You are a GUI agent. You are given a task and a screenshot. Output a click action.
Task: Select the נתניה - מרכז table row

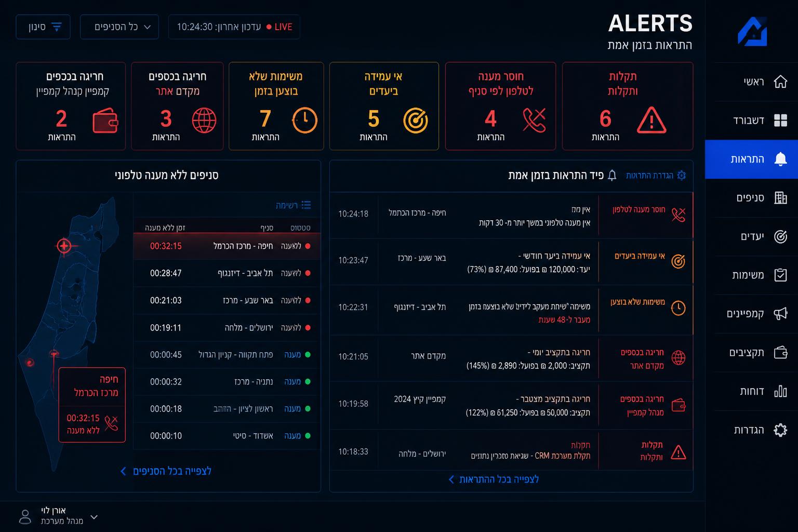(227, 382)
